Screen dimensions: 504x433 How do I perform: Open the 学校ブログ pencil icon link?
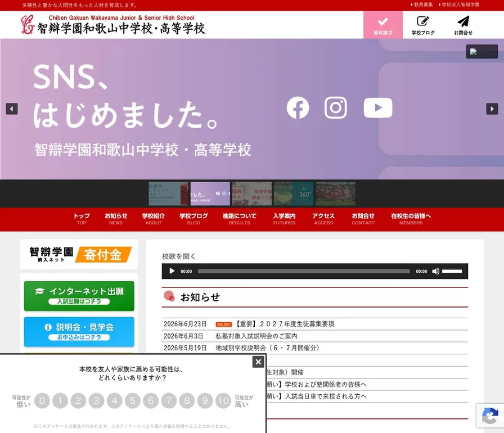pyautogui.click(x=423, y=25)
